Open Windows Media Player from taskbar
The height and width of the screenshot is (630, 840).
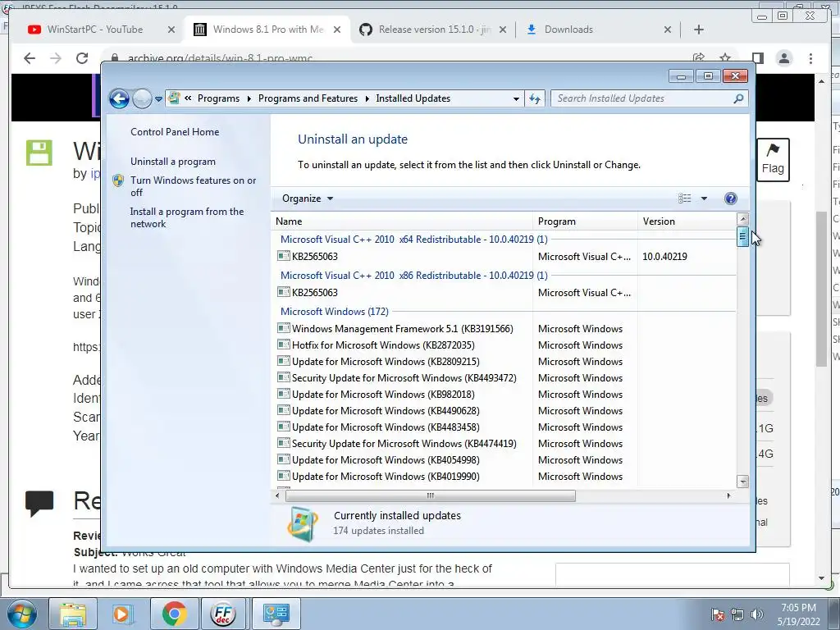[x=122, y=614]
